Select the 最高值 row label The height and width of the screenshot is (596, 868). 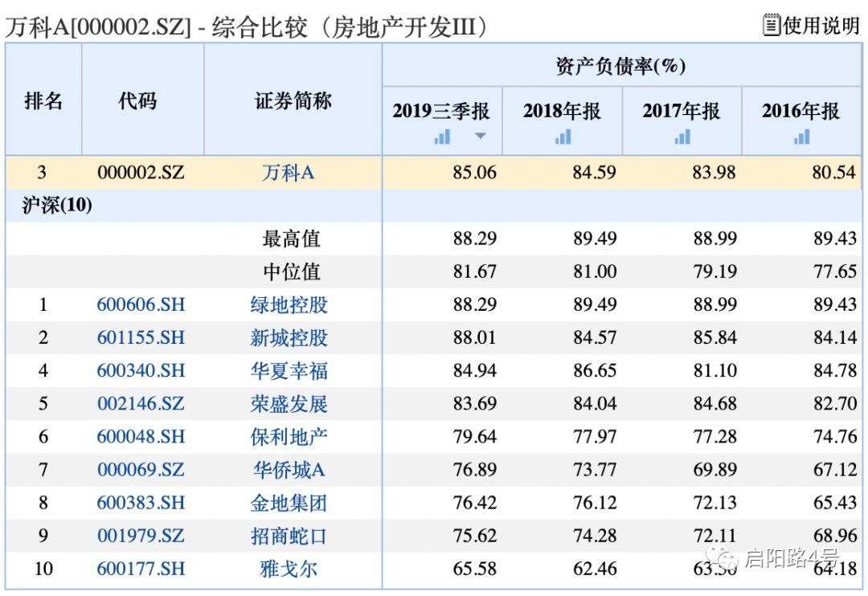click(292, 239)
